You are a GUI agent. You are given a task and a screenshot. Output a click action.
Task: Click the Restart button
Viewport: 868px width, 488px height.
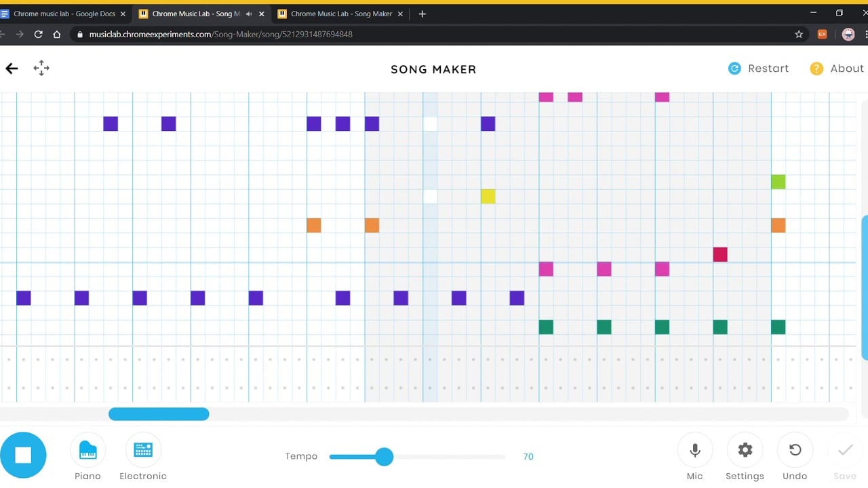click(758, 68)
